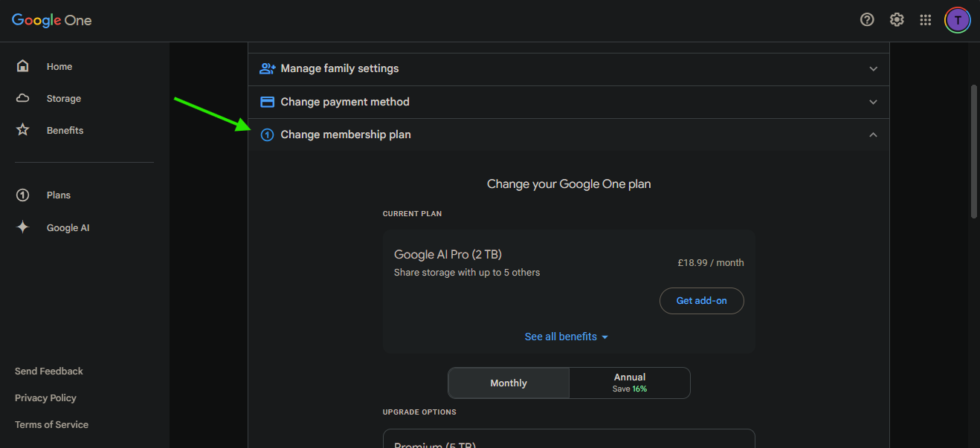
Task: Click the Google One logo
Action: (x=52, y=20)
